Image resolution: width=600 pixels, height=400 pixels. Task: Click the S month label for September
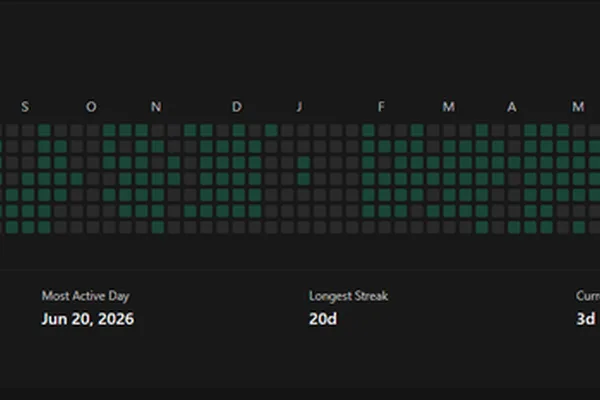click(x=25, y=106)
